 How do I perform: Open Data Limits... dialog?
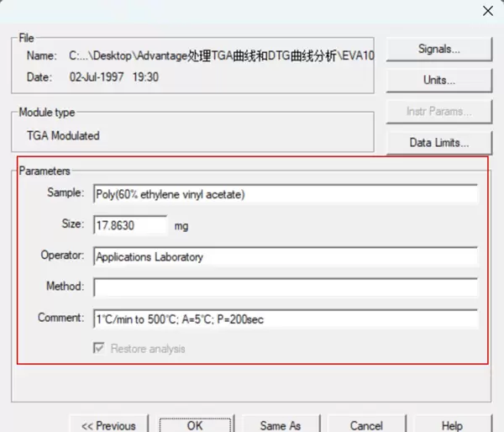pyautogui.click(x=438, y=143)
